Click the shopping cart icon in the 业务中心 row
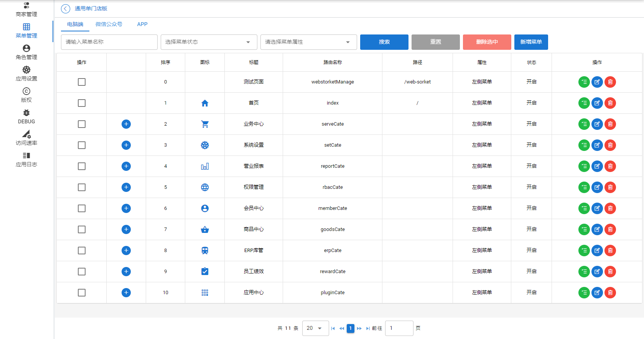This screenshot has height=339, width=644. (205, 124)
